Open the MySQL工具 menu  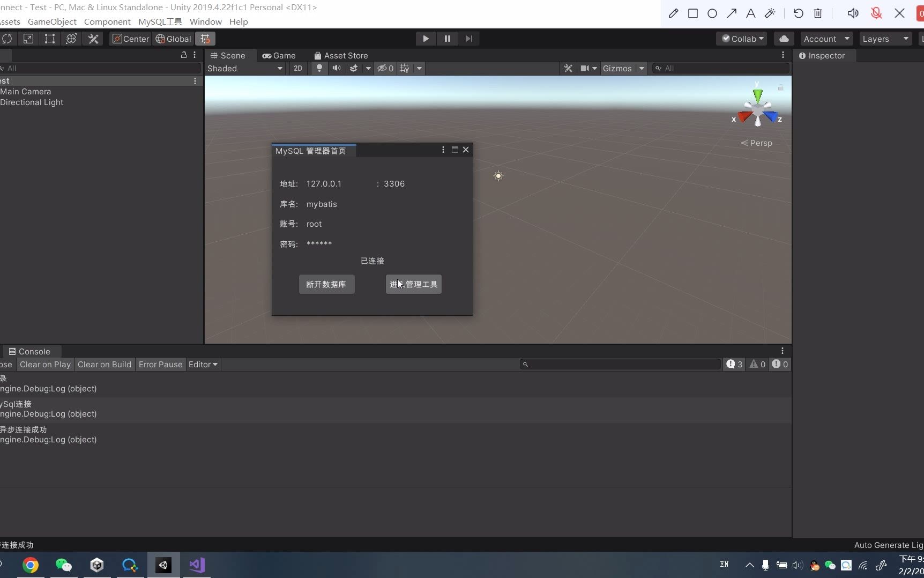[x=160, y=21]
